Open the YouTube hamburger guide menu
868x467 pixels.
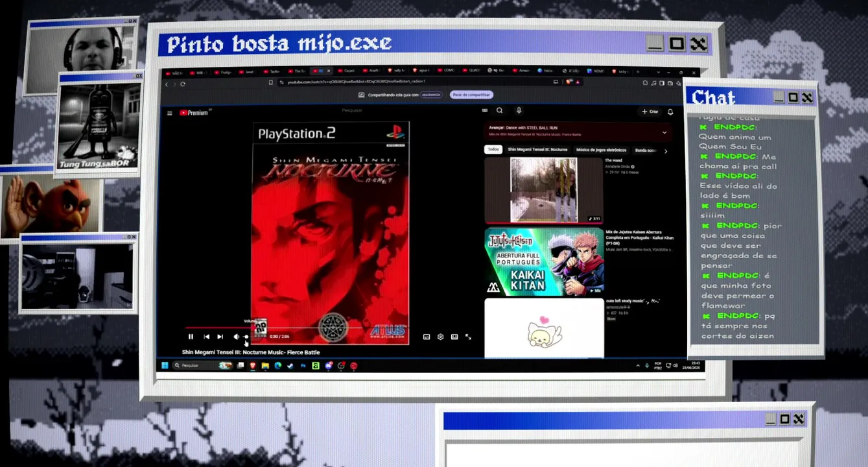click(170, 113)
